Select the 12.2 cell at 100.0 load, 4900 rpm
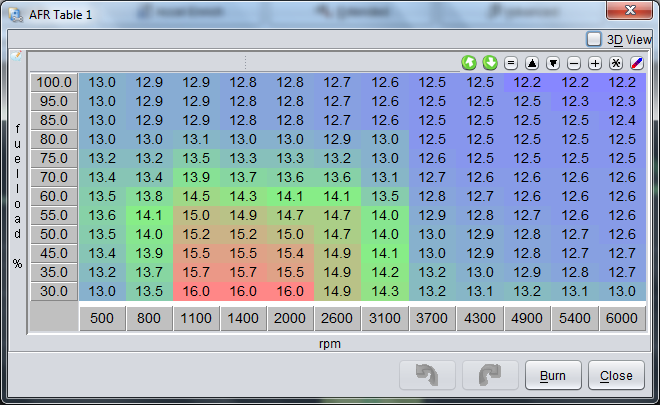Viewport: 660px width, 405px height. click(527, 83)
